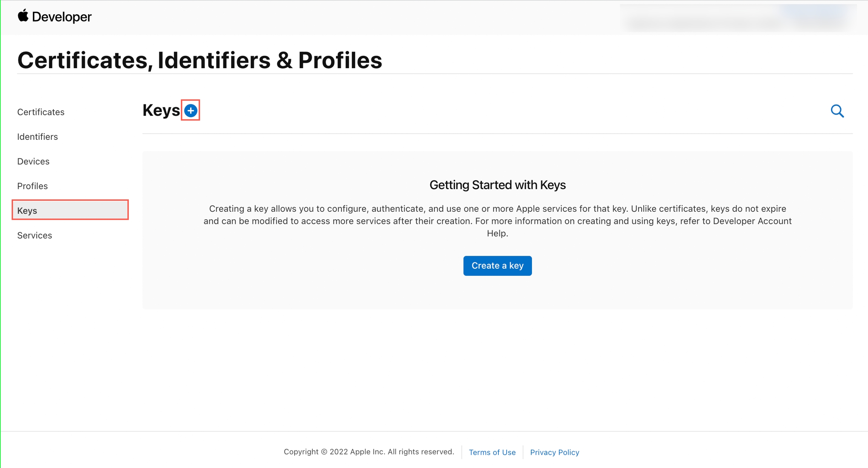Image resolution: width=868 pixels, height=468 pixels.
Task: Click the Apple logo icon
Action: pyautogui.click(x=23, y=16)
